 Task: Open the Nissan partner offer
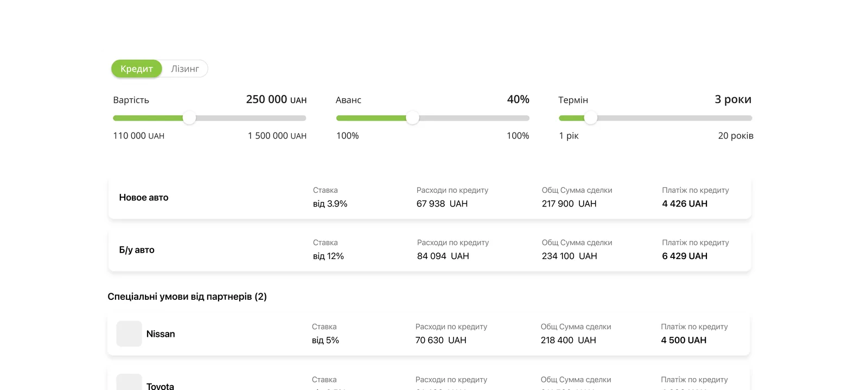point(429,334)
